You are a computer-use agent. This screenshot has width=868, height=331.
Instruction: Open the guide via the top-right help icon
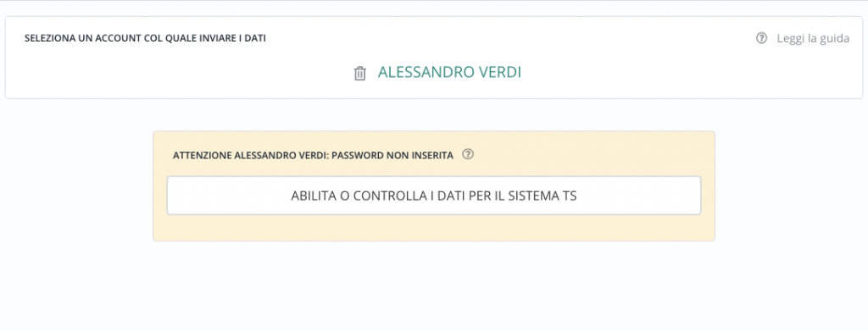[x=762, y=38]
